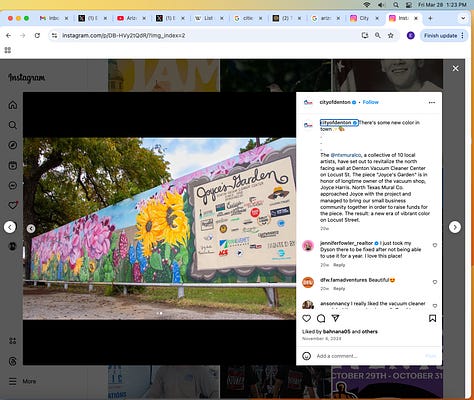
Task: Open Messages icon in sidebar
Action: 13,185
